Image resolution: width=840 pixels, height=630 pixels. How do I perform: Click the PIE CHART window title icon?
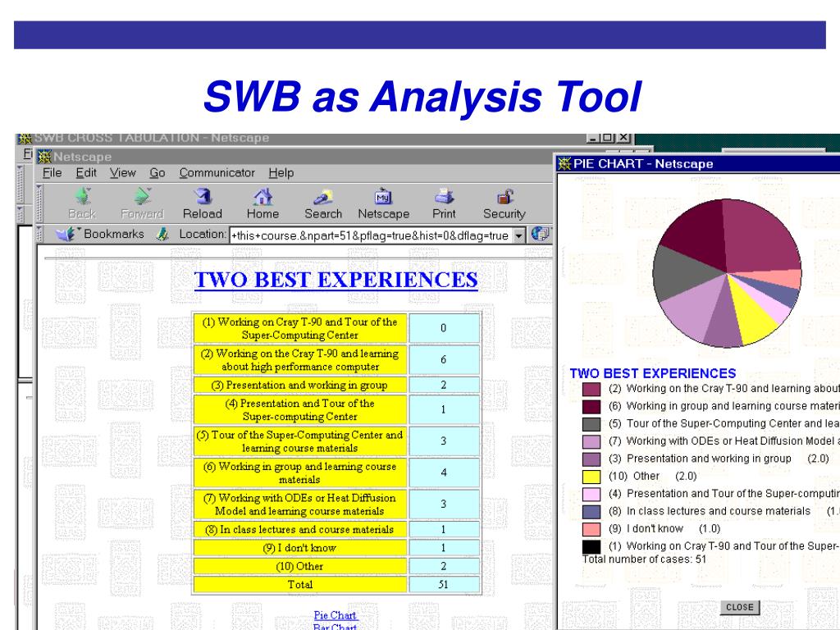point(564,163)
